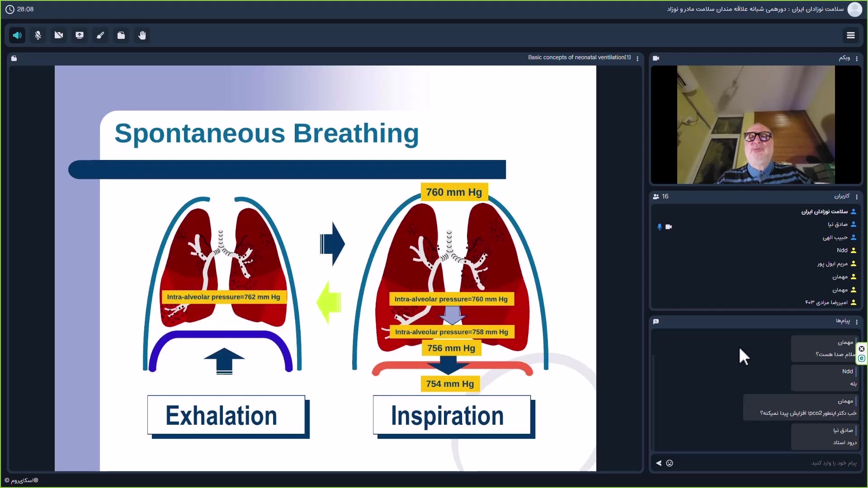Click the document icon at slide panel corner

[14, 58]
